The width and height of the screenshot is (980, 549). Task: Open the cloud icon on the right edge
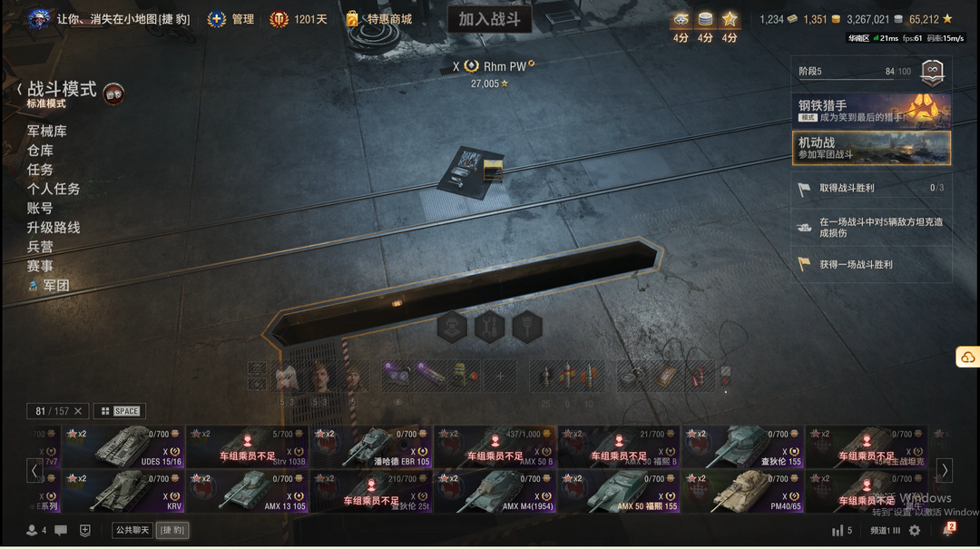(967, 358)
